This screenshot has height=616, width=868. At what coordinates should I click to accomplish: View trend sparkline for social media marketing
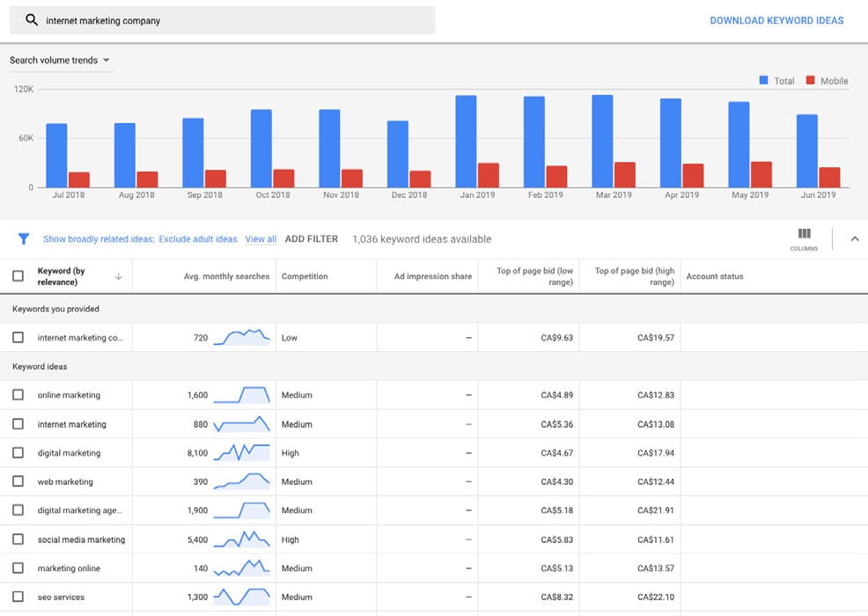coord(242,539)
